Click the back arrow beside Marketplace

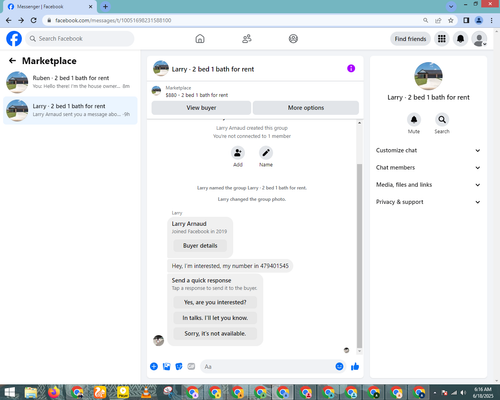coord(12,61)
